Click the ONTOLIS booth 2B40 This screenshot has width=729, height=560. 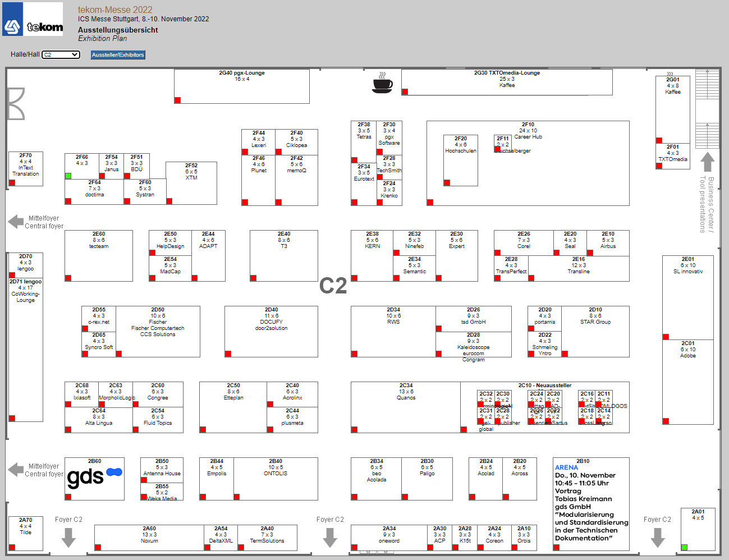click(x=276, y=479)
